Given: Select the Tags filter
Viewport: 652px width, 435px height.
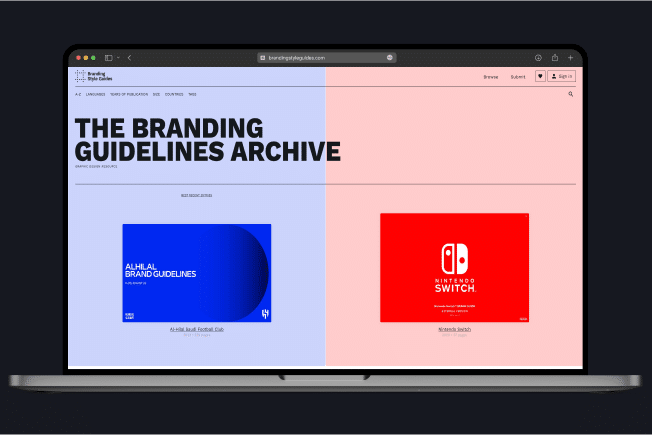Looking at the screenshot, I should click(x=192, y=94).
